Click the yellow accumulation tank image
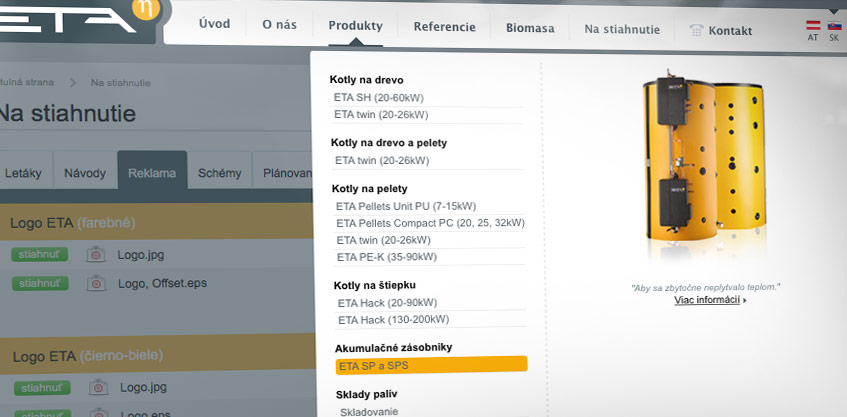The image size is (847, 417). pos(704,158)
